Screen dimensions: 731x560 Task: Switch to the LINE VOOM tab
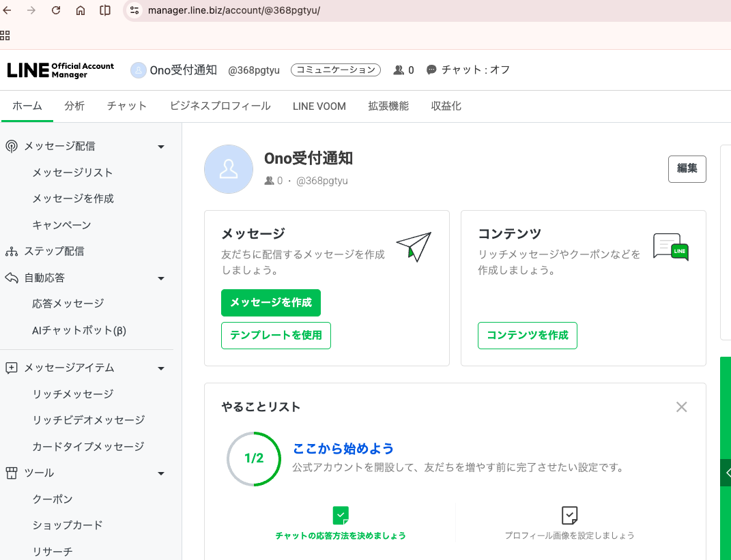(x=319, y=106)
